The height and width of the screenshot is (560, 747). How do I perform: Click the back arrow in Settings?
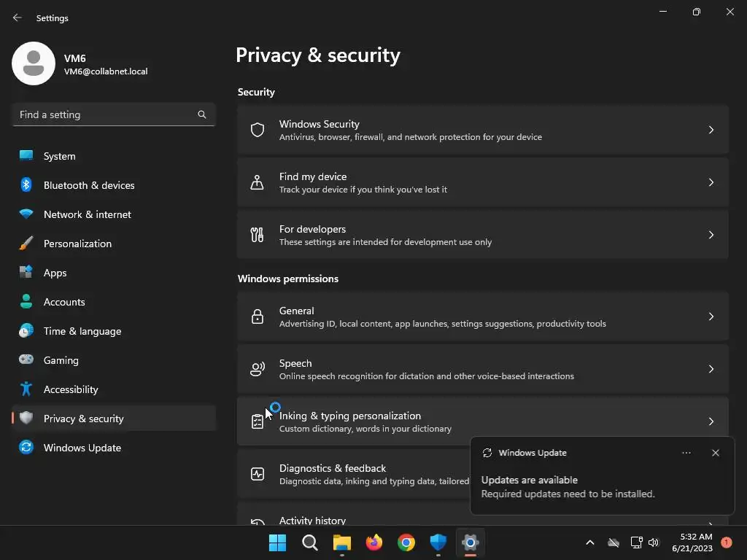tap(18, 17)
